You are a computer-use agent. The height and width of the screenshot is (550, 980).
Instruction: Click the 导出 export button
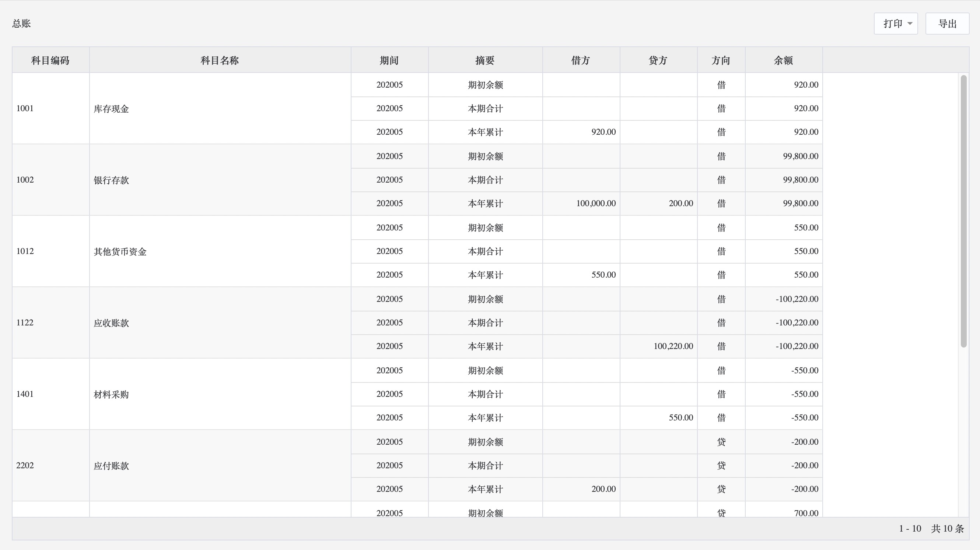(947, 24)
